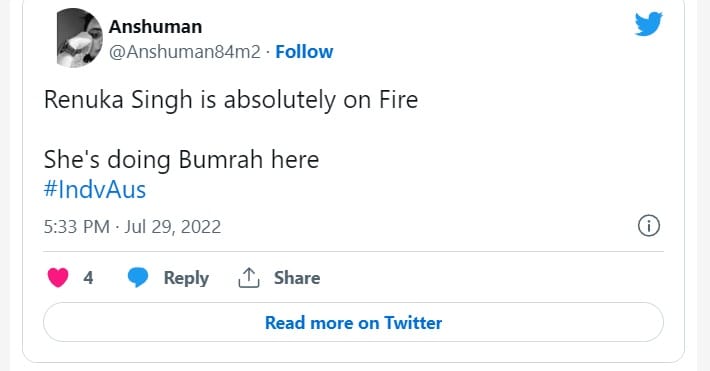Click the word 'Bumrah' in the tweet

click(x=221, y=159)
